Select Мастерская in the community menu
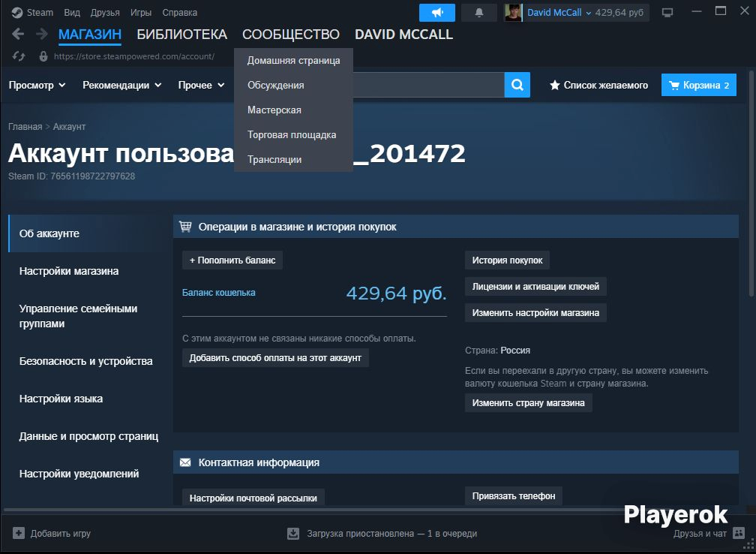756x554 pixels. tap(294, 110)
